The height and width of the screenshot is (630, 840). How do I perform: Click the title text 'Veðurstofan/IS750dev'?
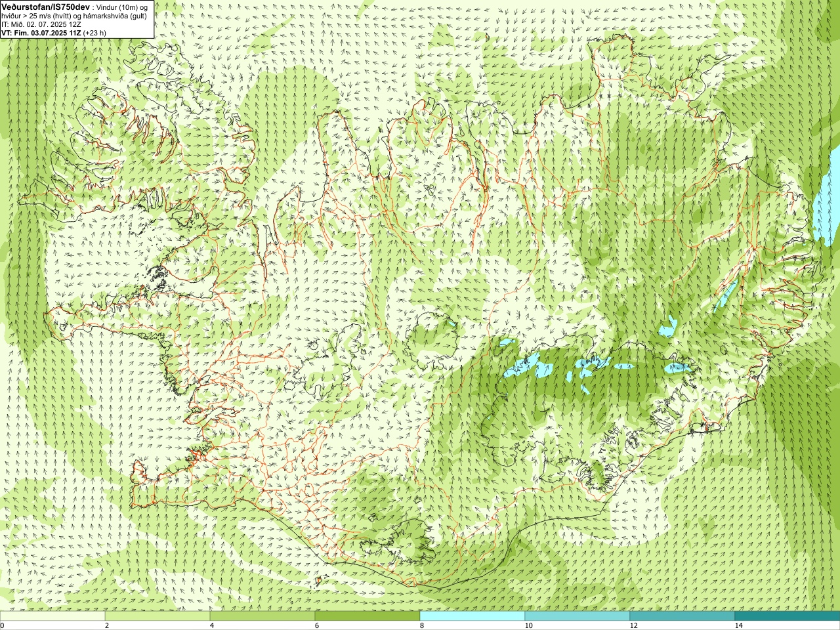pos(45,6)
